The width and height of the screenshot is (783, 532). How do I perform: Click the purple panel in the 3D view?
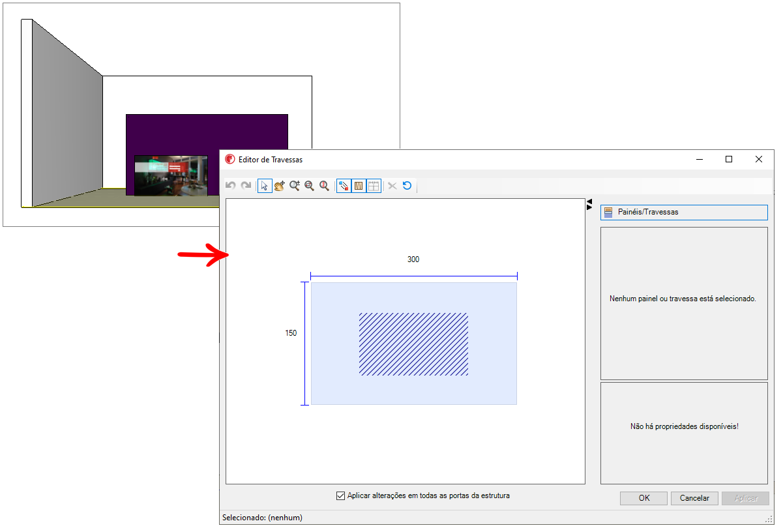[x=207, y=134]
